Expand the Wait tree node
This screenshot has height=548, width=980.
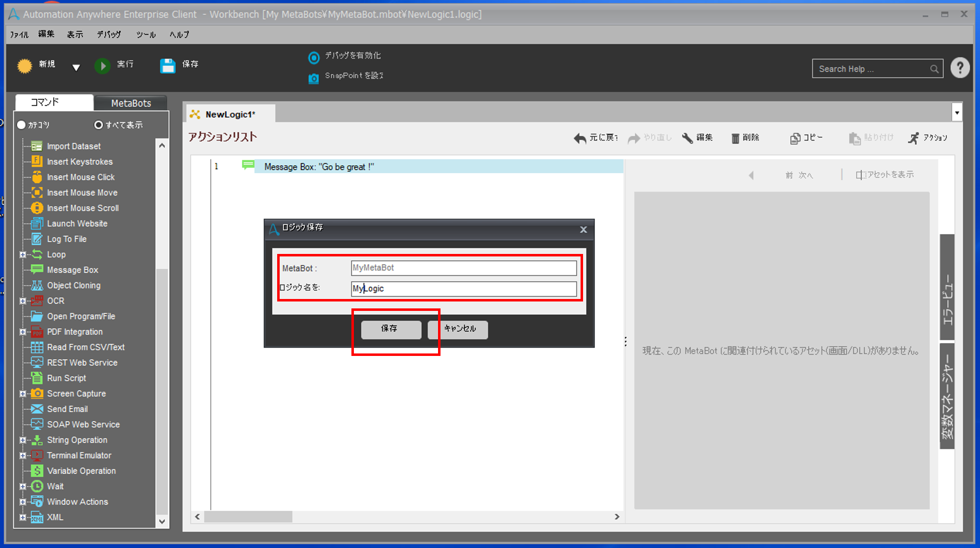point(22,486)
